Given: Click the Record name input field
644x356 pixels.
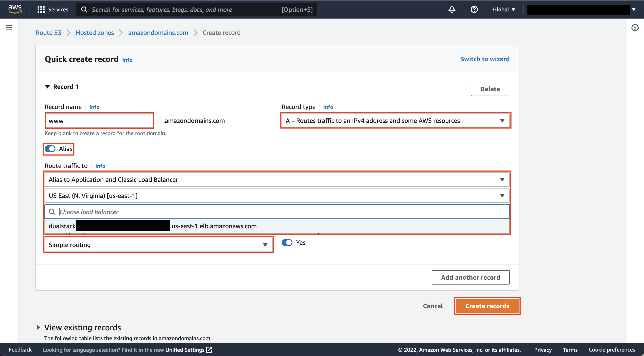Looking at the screenshot, I should (99, 121).
